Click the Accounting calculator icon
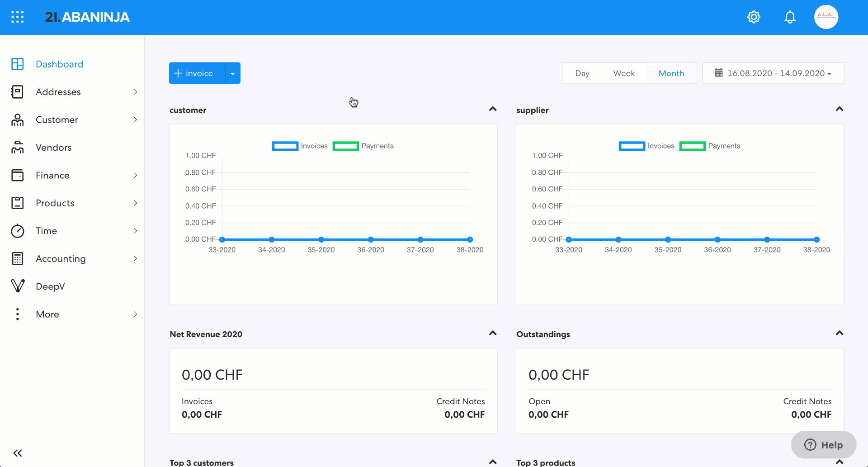868x467 pixels. (17, 258)
